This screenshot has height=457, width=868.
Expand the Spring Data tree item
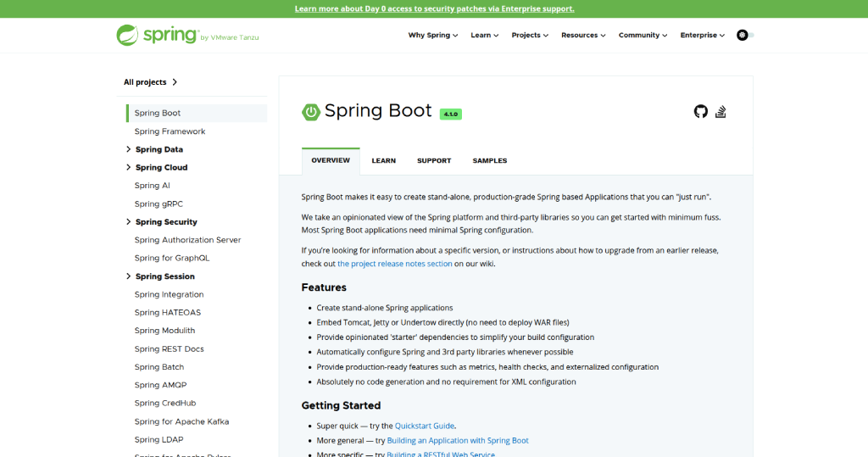tap(129, 149)
